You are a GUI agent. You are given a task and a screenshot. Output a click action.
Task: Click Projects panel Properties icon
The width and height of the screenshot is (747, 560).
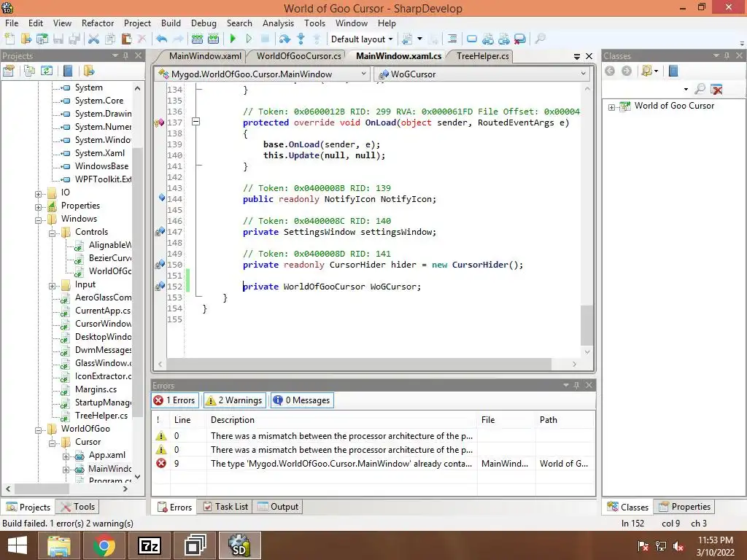click(9, 71)
